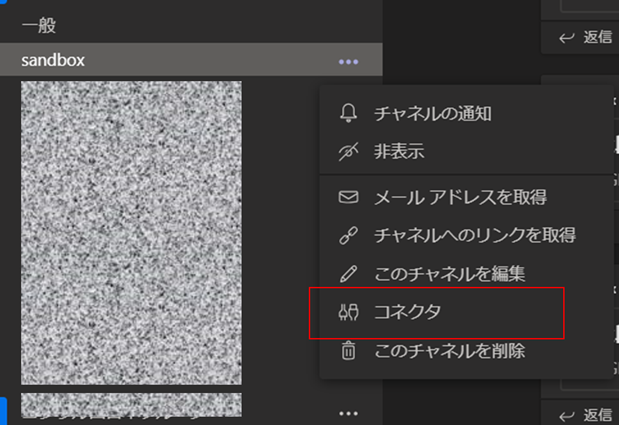Click the plug connector icon
The image size is (619, 425).
(x=349, y=312)
